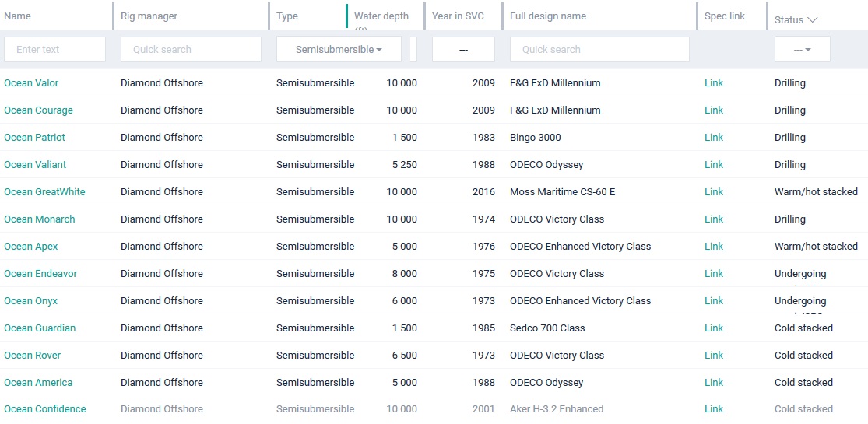Select the Sedco 700 Class design cell

click(x=547, y=328)
